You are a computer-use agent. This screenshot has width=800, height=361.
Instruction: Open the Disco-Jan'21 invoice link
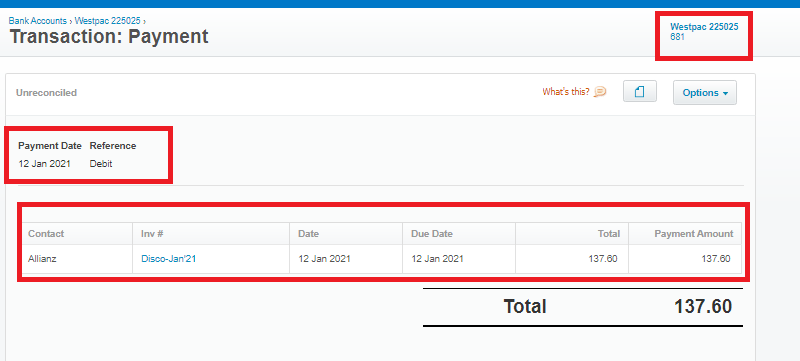tap(169, 259)
